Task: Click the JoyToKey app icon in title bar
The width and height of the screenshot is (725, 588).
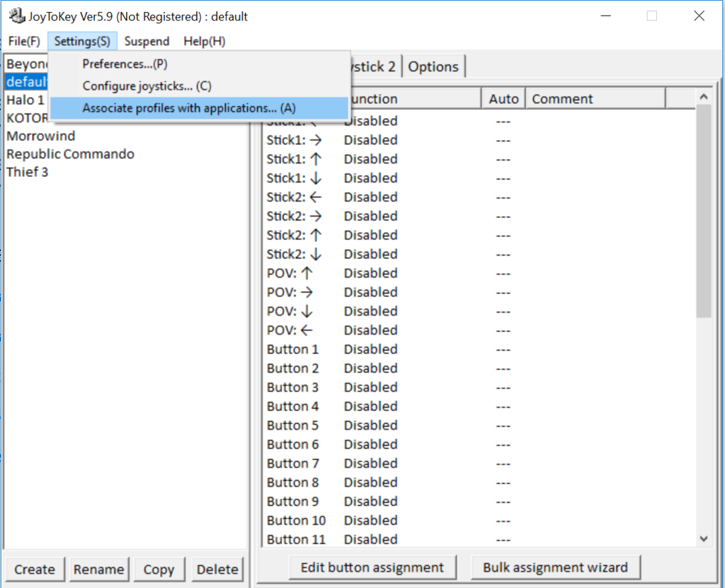Action: click(16, 16)
